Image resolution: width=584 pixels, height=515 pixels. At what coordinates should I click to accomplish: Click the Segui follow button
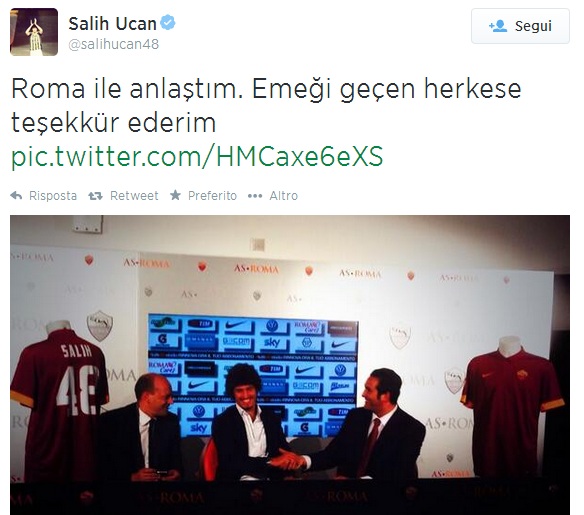coord(520,26)
